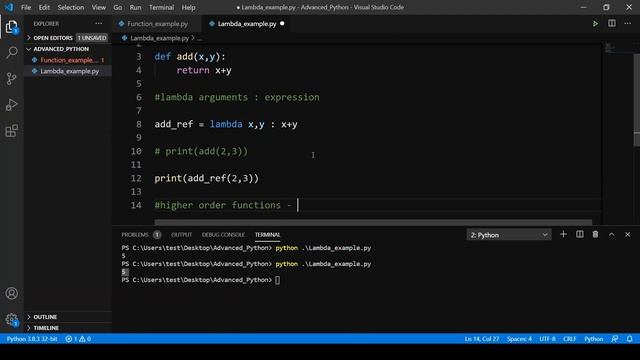
Task: Switch to the Terminal panel tab
Action: [x=267, y=235]
